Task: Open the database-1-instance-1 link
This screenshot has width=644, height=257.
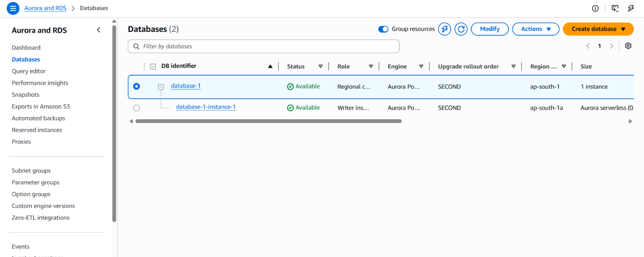Action: (x=206, y=107)
